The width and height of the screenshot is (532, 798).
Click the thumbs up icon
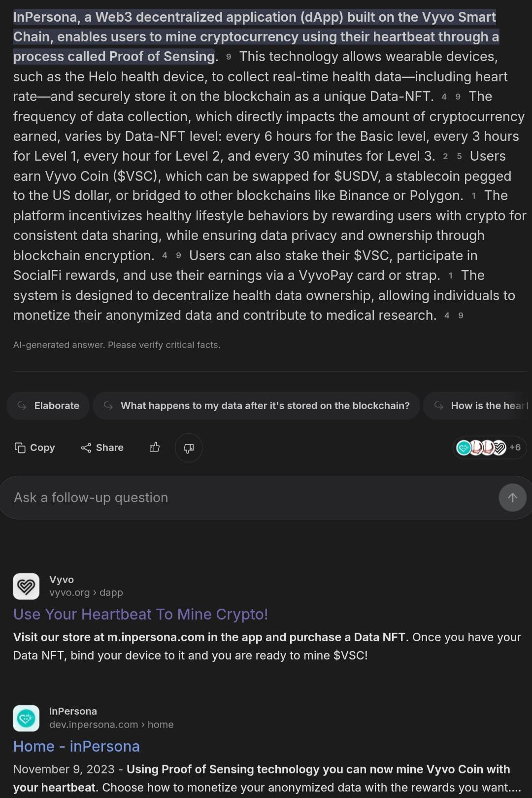[155, 448]
